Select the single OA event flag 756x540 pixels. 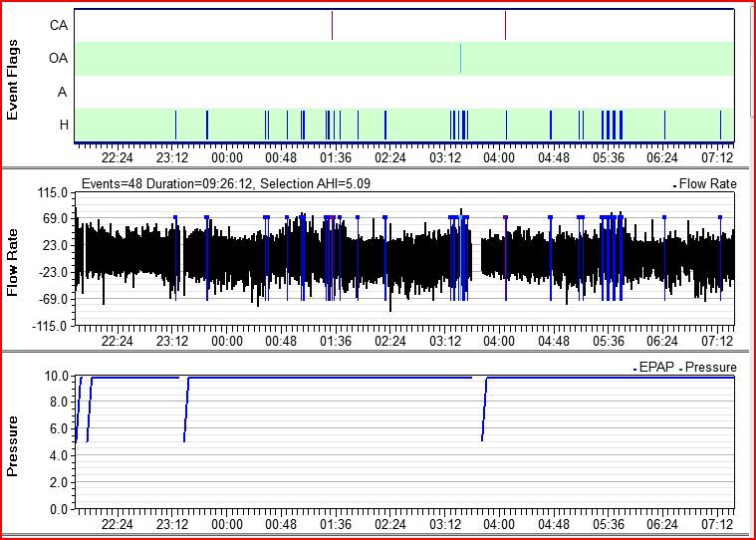(x=460, y=59)
